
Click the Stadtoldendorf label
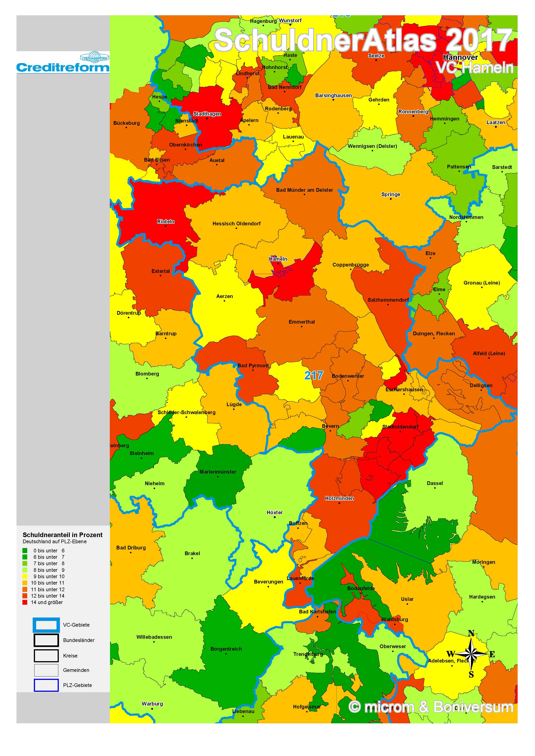click(400, 427)
